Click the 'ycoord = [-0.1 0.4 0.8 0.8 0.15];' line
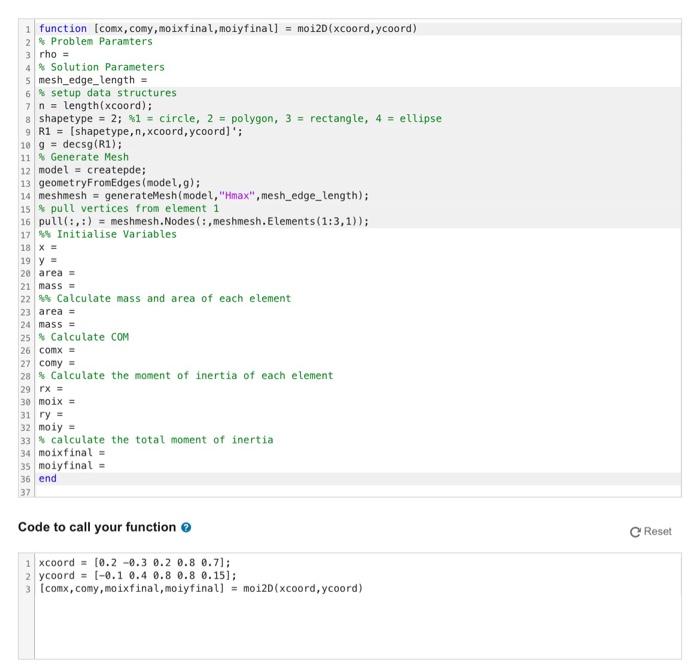 tap(138, 576)
